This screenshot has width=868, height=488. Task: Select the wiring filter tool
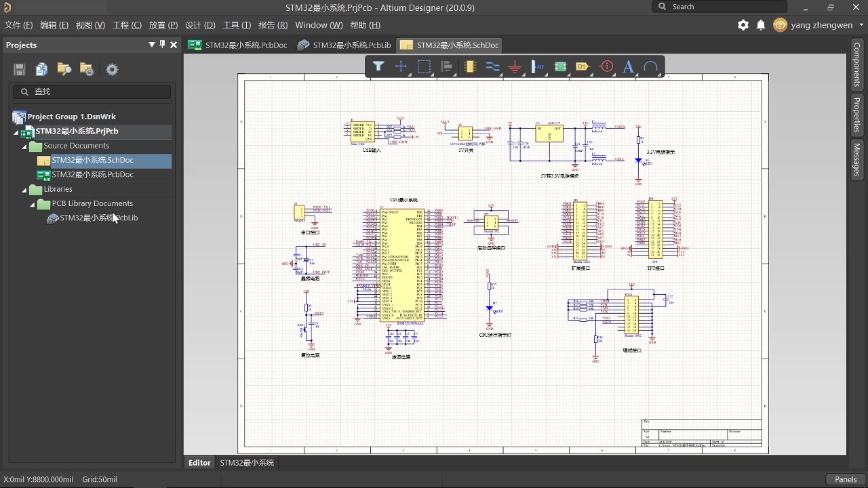tap(378, 66)
